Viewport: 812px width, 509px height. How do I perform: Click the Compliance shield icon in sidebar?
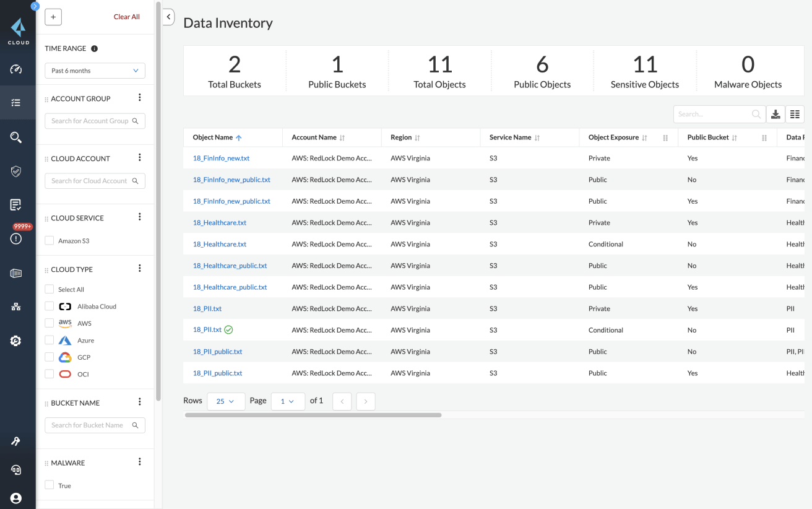(16, 172)
